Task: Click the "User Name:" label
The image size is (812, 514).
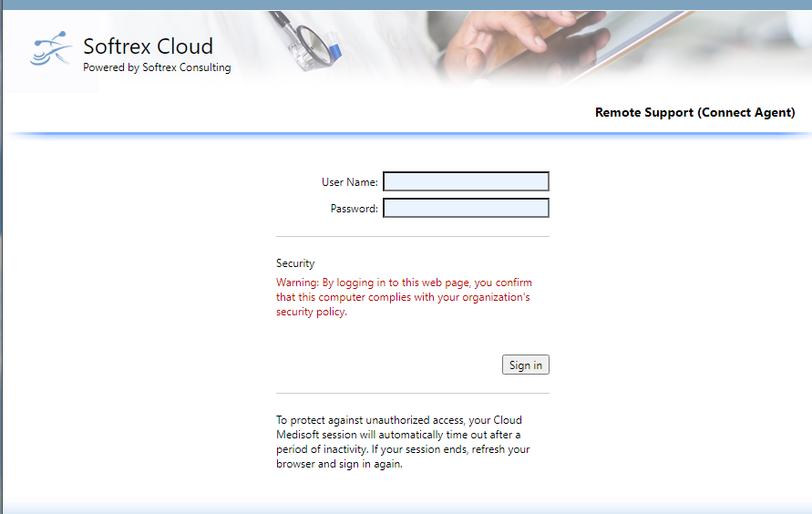Action: (349, 182)
